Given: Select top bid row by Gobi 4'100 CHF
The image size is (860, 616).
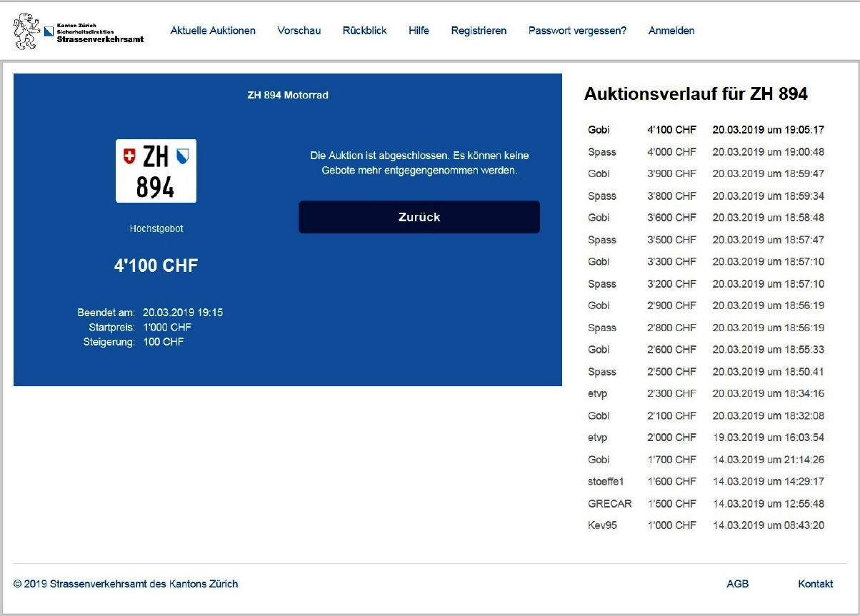Looking at the screenshot, I should pyautogui.click(x=705, y=130).
